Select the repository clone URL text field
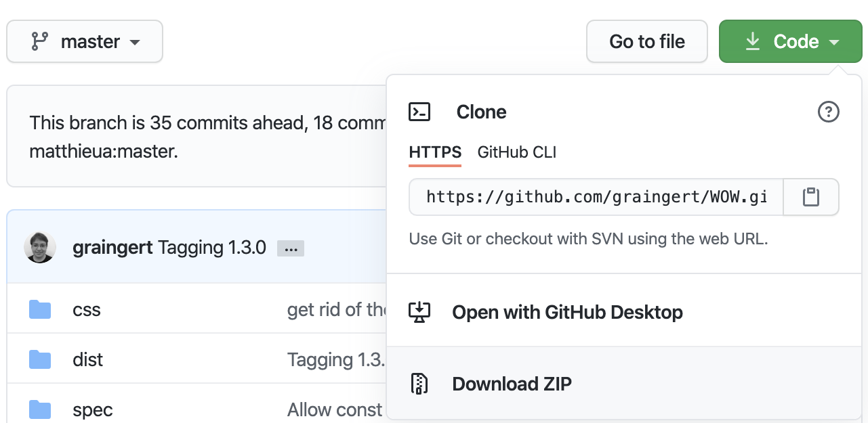The width and height of the screenshot is (868, 423). coord(595,197)
